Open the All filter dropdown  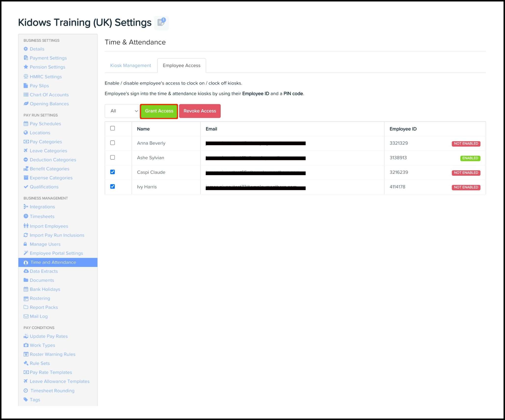click(x=122, y=111)
